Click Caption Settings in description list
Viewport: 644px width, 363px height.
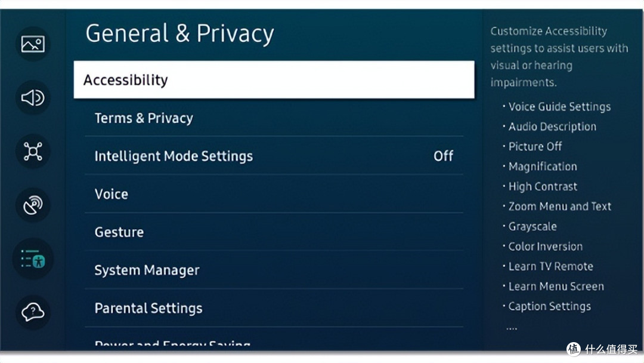[x=550, y=306]
